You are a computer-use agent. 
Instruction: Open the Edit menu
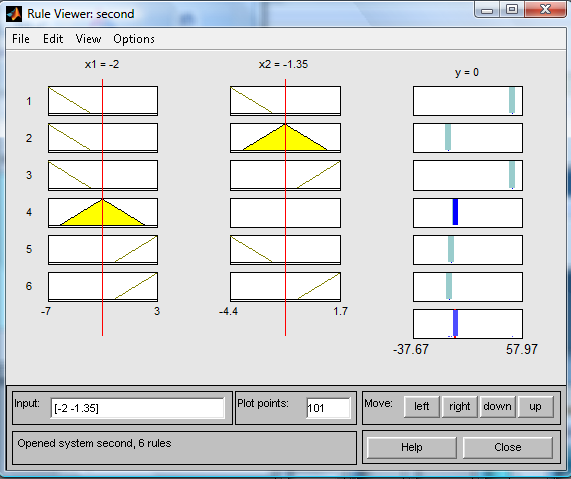click(53, 39)
